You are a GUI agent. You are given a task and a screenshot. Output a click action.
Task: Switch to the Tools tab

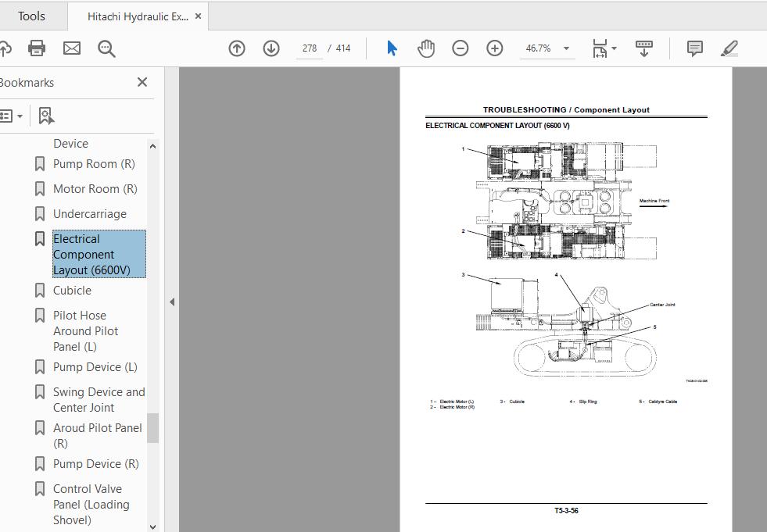coord(32,15)
